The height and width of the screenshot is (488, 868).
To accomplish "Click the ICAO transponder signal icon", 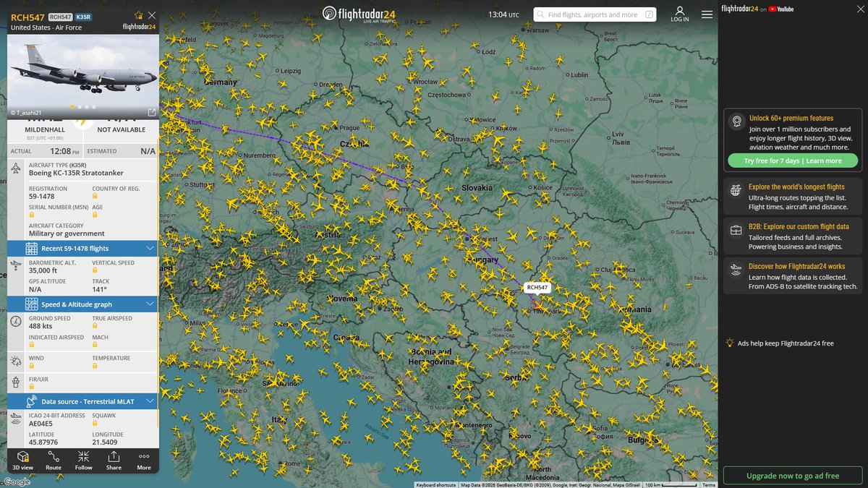I will pyautogui.click(x=16, y=419).
